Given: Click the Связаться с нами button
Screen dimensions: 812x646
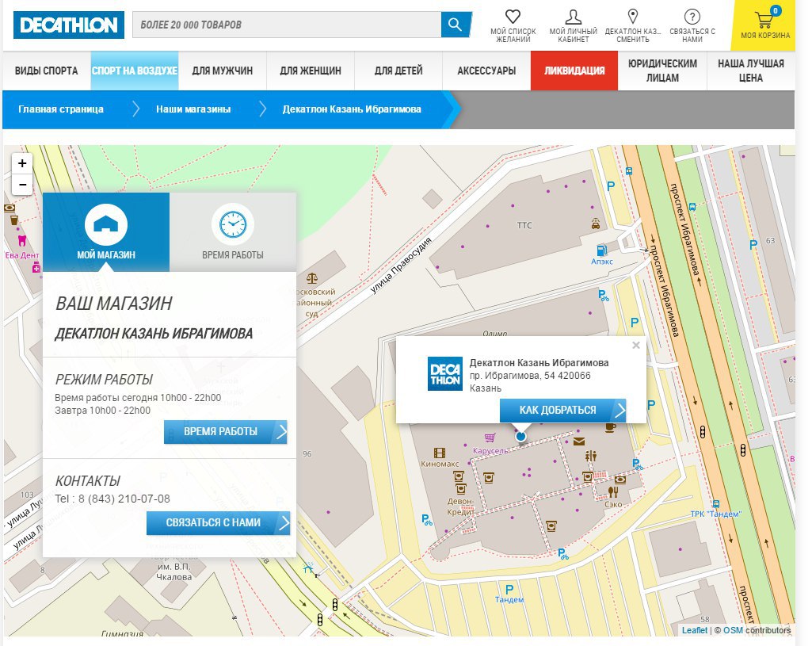Looking at the screenshot, I should tap(218, 522).
